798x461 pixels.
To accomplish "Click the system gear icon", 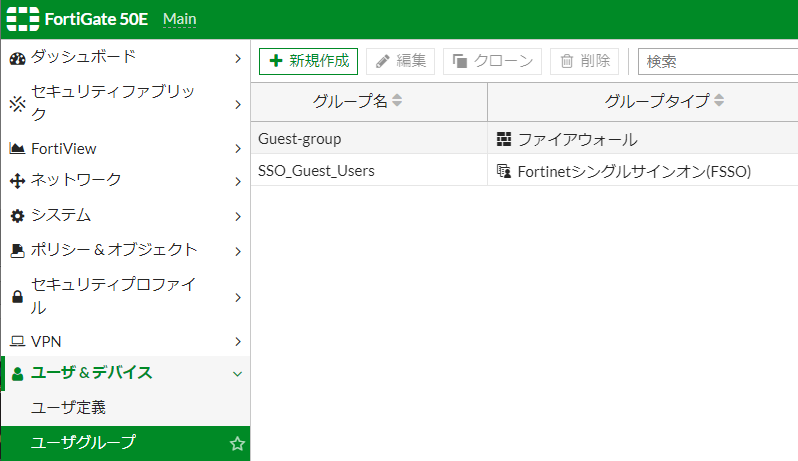I will [17, 216].
